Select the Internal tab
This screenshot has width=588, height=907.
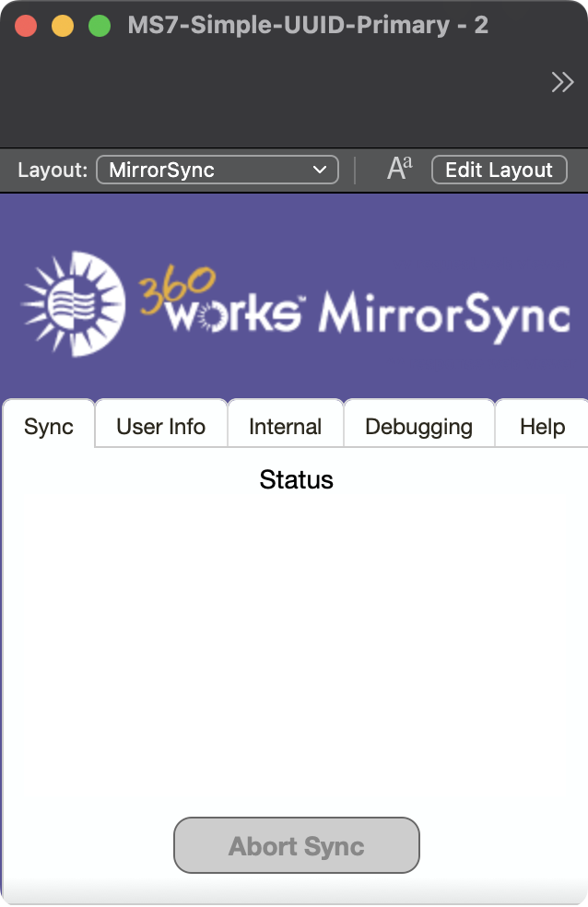click(285, 427)
